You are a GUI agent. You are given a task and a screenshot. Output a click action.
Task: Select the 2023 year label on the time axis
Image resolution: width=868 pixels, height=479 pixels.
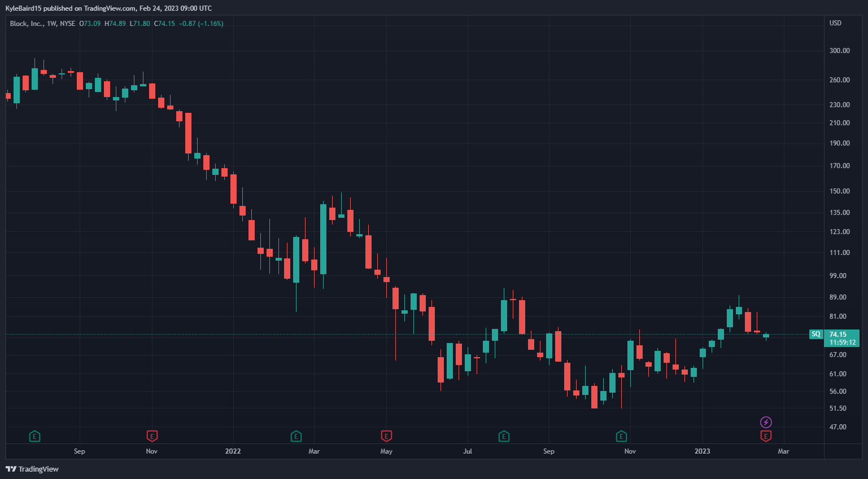coord(703,451)
